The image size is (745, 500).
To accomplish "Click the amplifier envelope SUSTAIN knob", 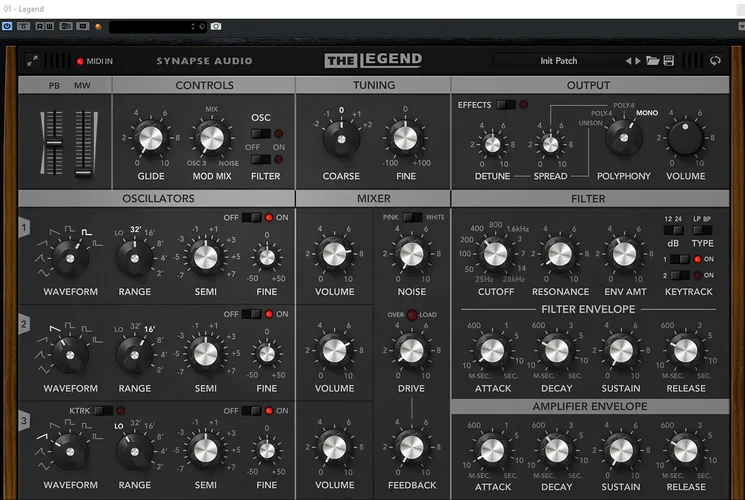I will coord(621,451).
